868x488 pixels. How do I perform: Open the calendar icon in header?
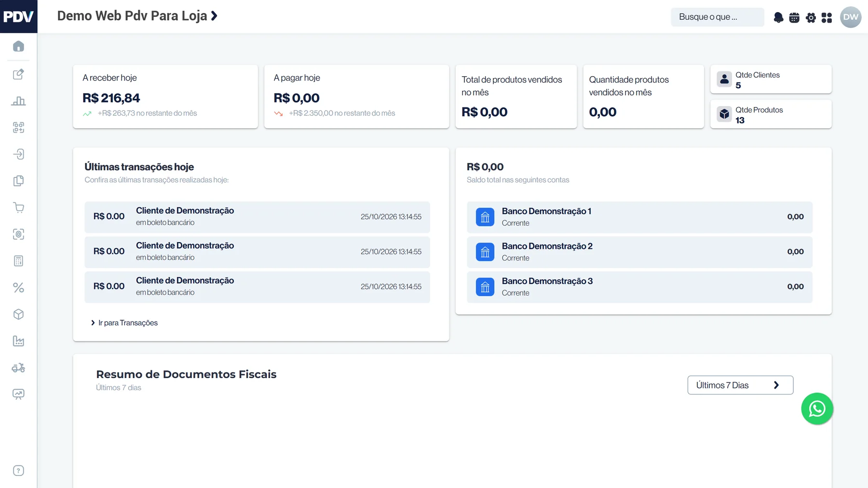click(x=794, y=18)
